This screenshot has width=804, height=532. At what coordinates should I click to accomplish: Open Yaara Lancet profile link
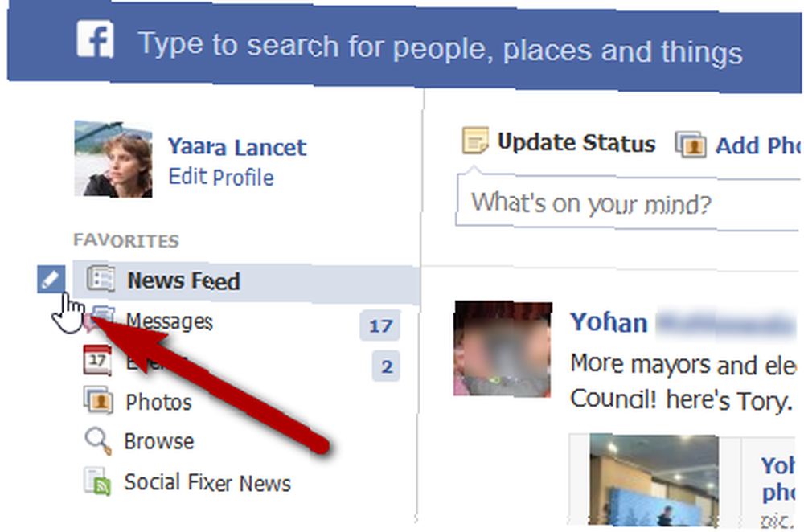(237, 147)
